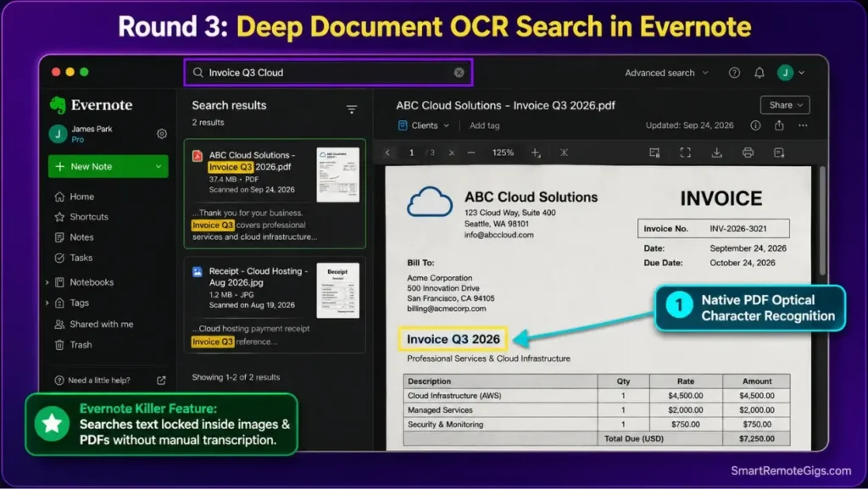
Task: Go to next PDF page
Action: [x=452, y=153]
